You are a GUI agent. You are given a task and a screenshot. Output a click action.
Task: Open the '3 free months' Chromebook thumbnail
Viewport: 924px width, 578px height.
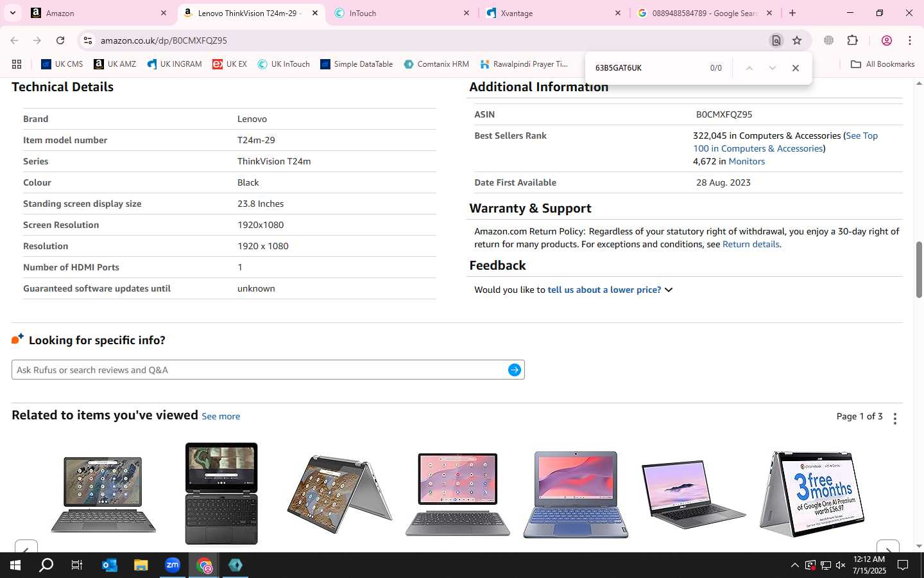[812, 493]
